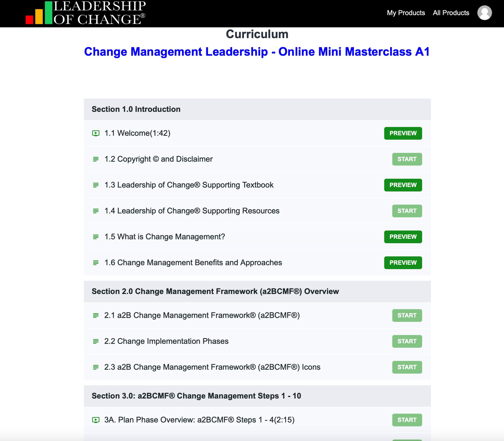The height and width of the screenshot is (441, 504).
Task: Preview lesson 1.6 Change Management Benefits
Action: coord(403,263)
